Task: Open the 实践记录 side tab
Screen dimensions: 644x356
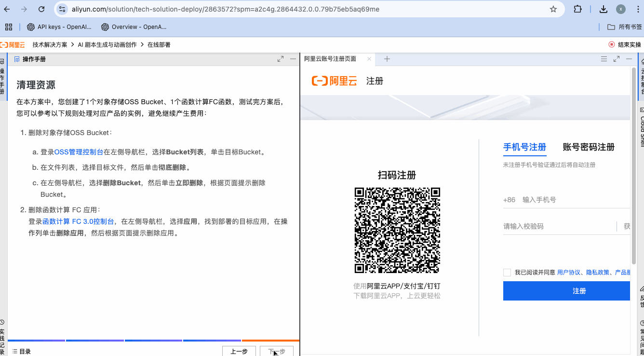Action: [2, 337]
